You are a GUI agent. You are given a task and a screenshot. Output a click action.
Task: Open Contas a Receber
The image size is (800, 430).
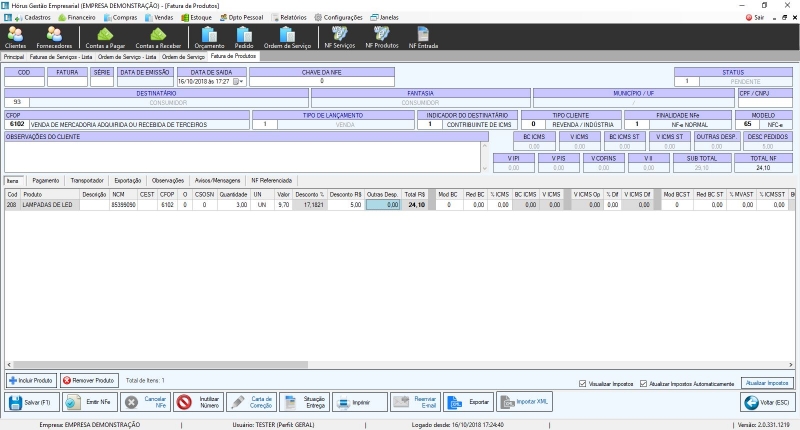coord(158,37)
